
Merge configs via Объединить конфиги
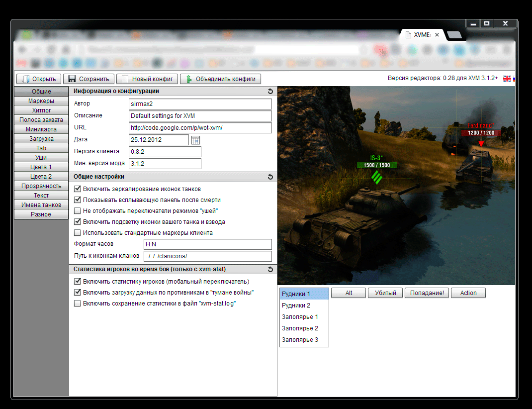pyautogui.click(x=220, y=79)
